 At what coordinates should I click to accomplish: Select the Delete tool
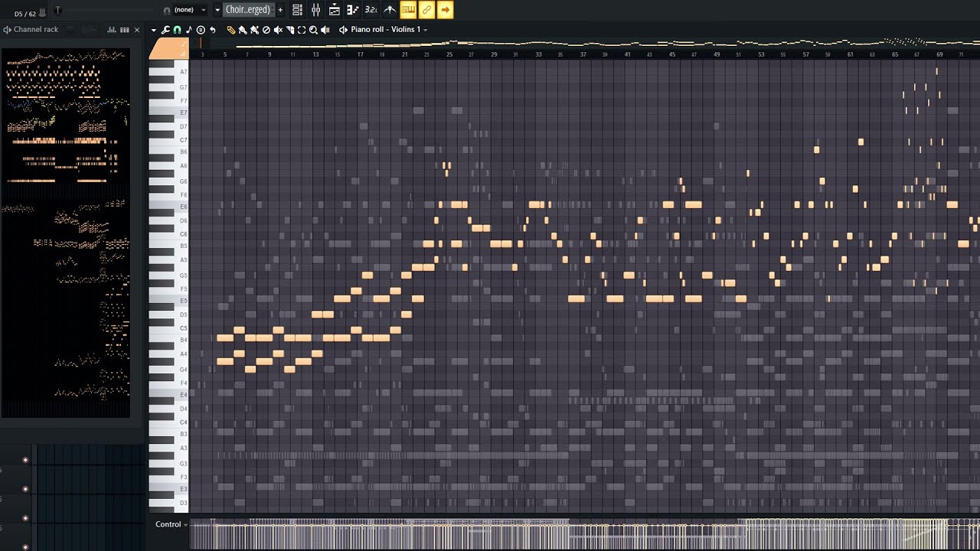coord(266,30)
